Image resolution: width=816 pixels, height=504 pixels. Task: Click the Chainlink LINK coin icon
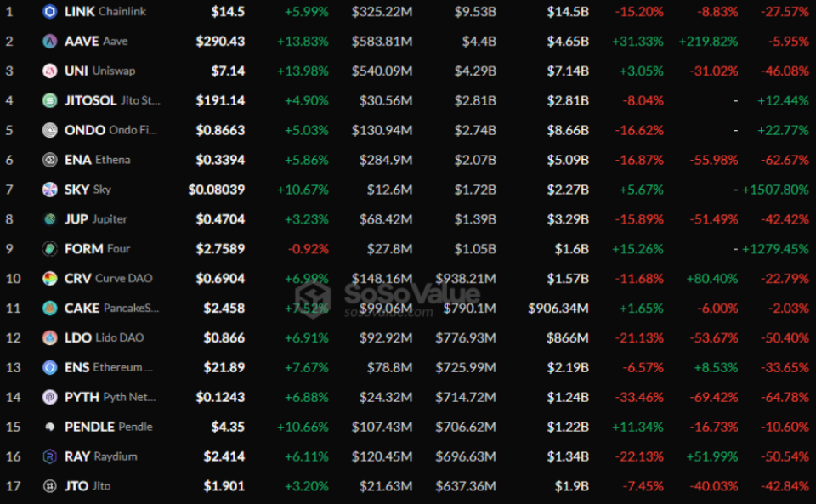49,12
